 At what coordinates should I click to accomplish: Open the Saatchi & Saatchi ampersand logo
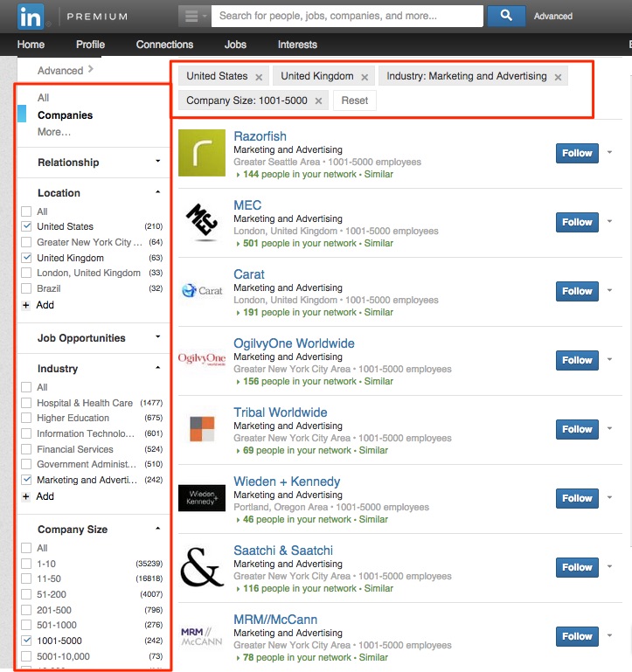[x=202, y=567]
